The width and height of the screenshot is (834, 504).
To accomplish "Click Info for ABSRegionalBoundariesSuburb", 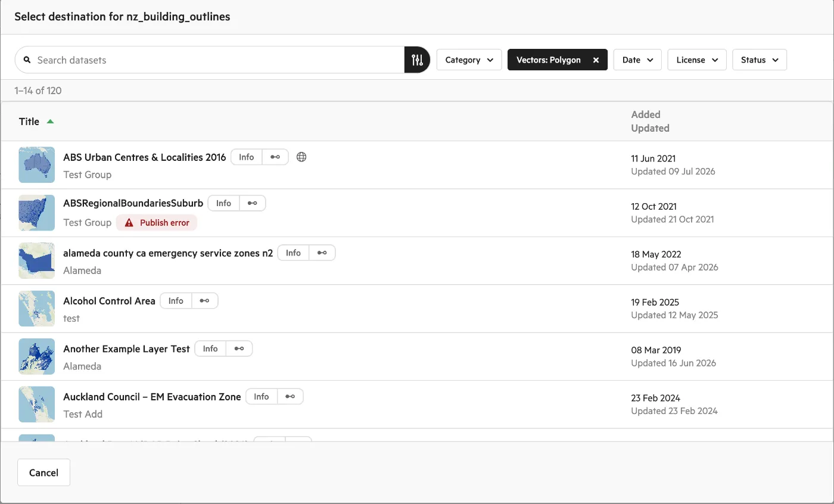I will tap(224, 203).
